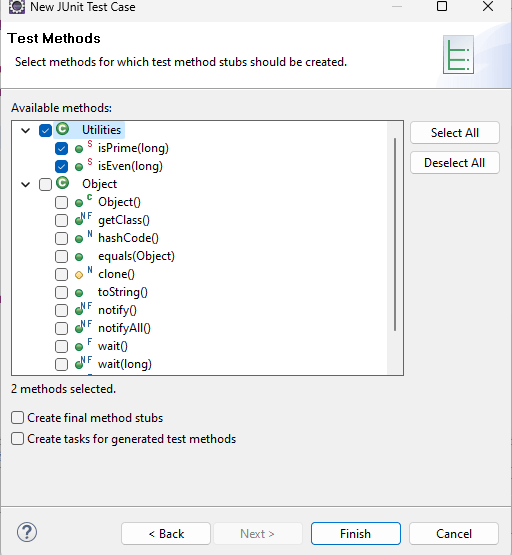Enable Create tasks for generated test methods

[x=17, y=439]
